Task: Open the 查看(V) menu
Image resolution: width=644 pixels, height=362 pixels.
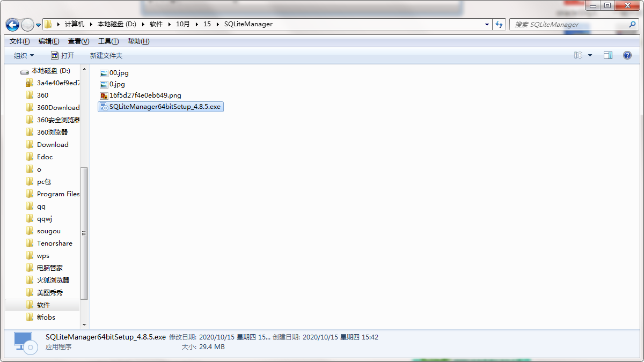Action: [78, 41]
